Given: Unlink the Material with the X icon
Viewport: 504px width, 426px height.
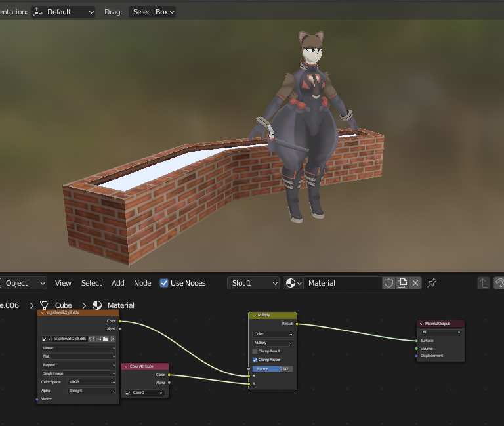Looking at the screenshot, I should [x=415, y=283].
